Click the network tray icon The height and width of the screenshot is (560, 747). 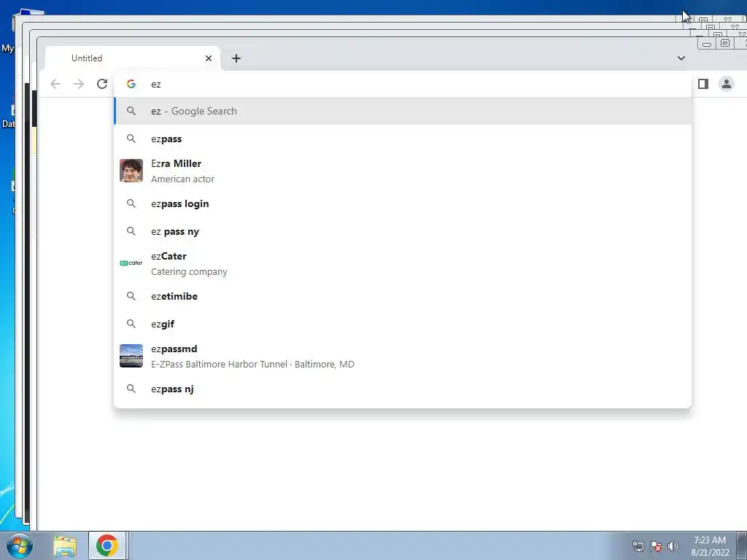638,546
